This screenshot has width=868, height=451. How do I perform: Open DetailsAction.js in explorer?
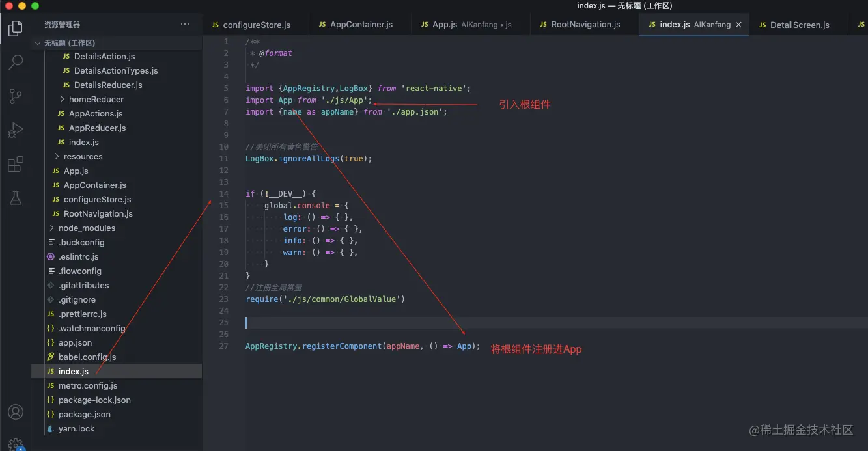117,56
